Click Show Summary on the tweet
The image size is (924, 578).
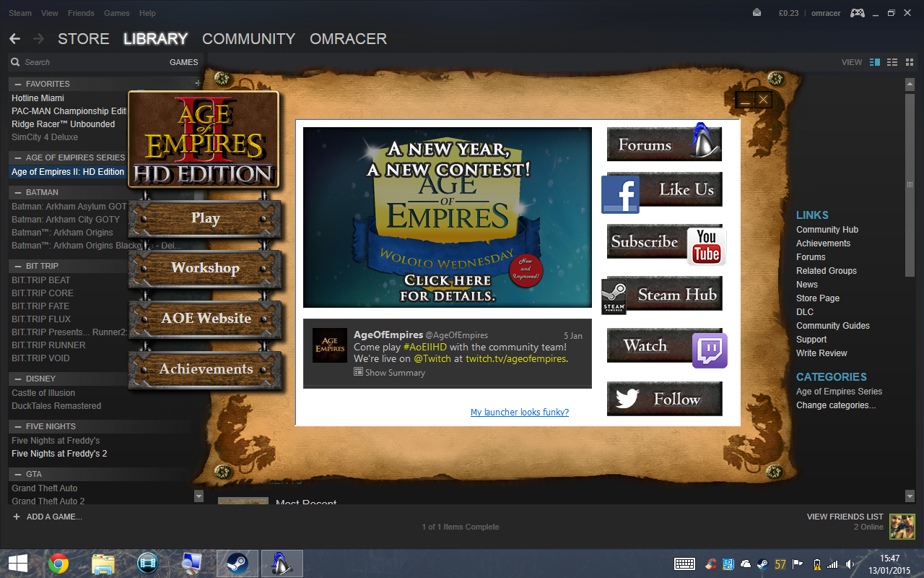(390, 373)
